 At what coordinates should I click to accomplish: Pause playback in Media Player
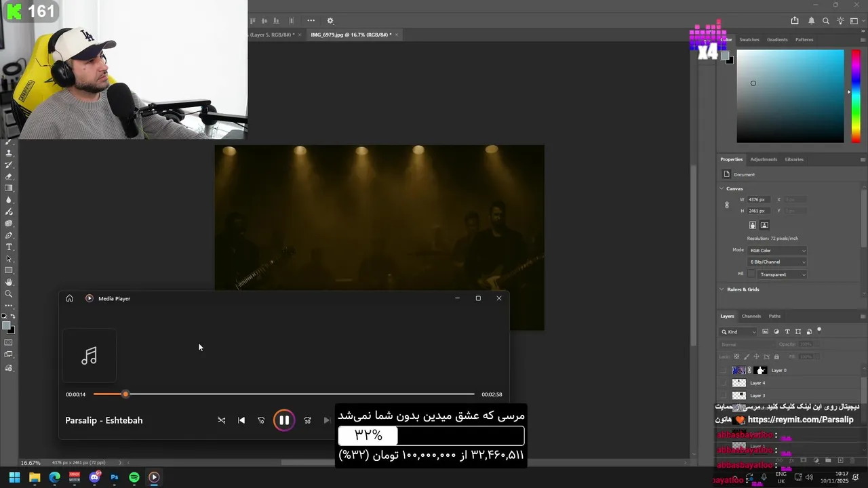(x=284, y=420)
